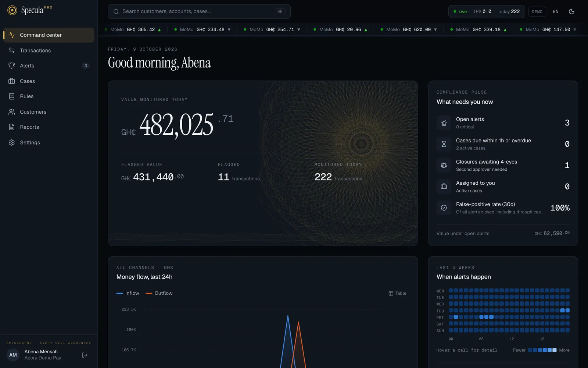Image resolution: width=588 pixels, height=368 pixels.
Task: Click the flagged value GH₵ 431,440
Action: tap(153, 177)
